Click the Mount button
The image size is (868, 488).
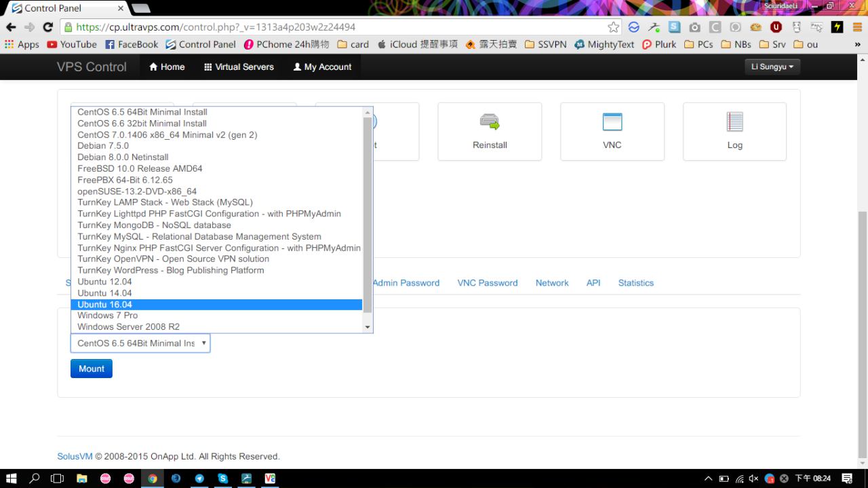point(92,369)
